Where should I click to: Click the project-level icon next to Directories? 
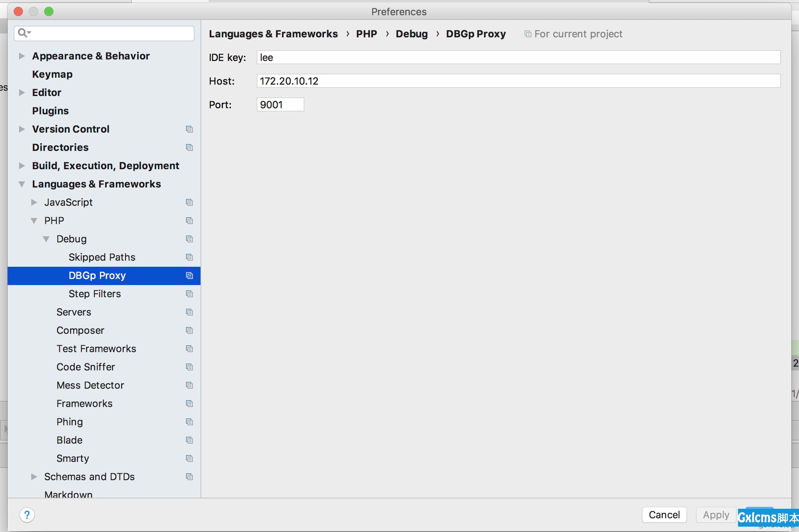[x=189, y=147]
